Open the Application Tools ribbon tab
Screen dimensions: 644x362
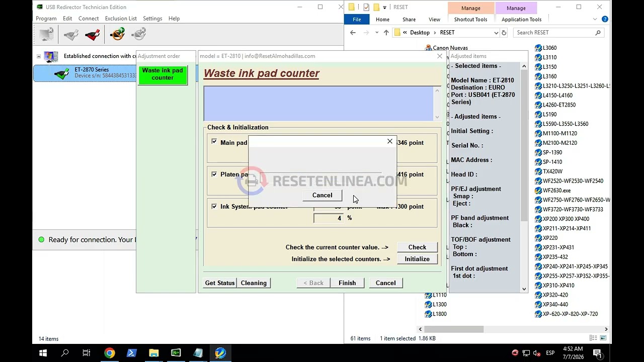[521, 20]
